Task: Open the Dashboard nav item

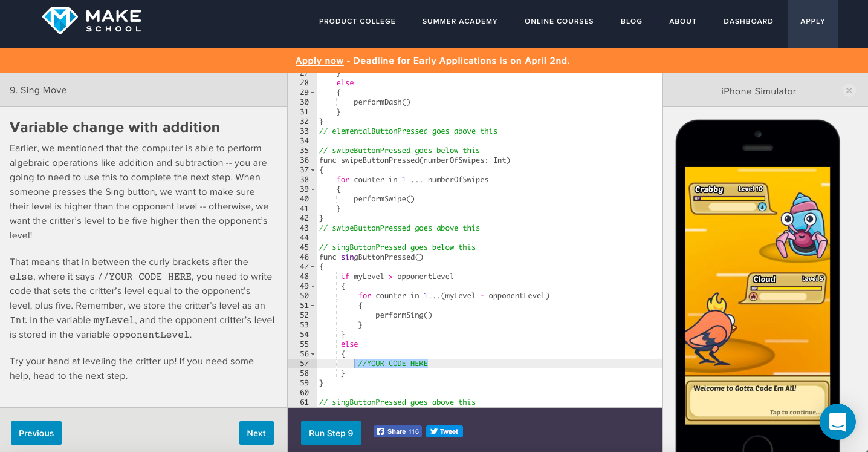Action: tap(748, 21)
